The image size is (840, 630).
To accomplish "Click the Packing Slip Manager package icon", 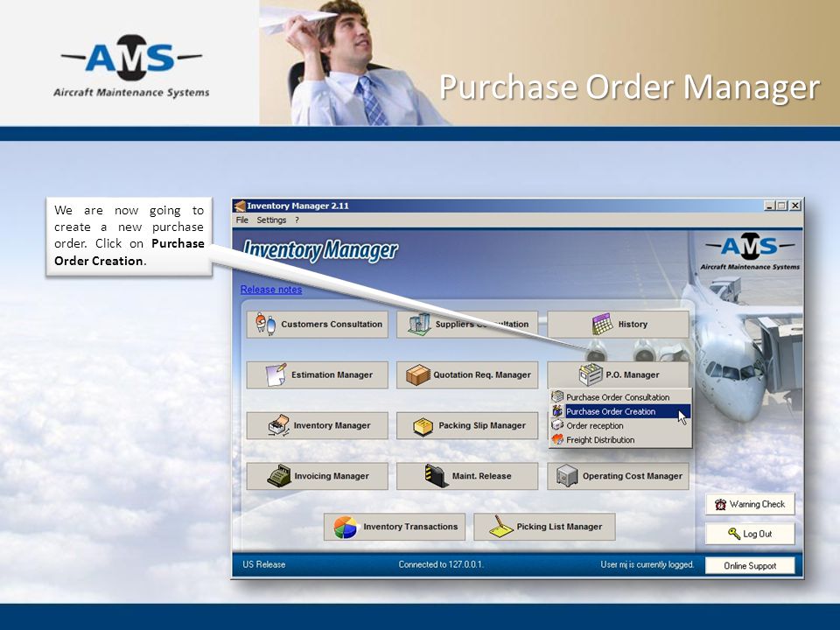I will click(x=423, y=426).
